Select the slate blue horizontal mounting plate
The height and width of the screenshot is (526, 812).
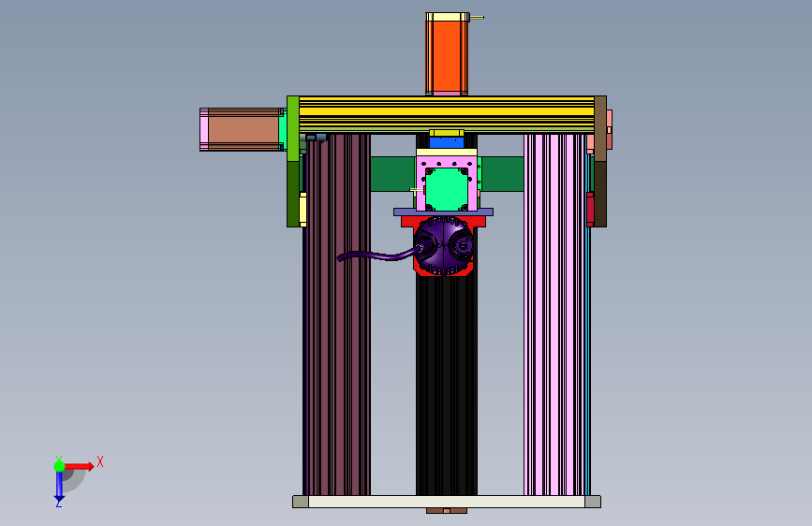[x=443, y=212]
